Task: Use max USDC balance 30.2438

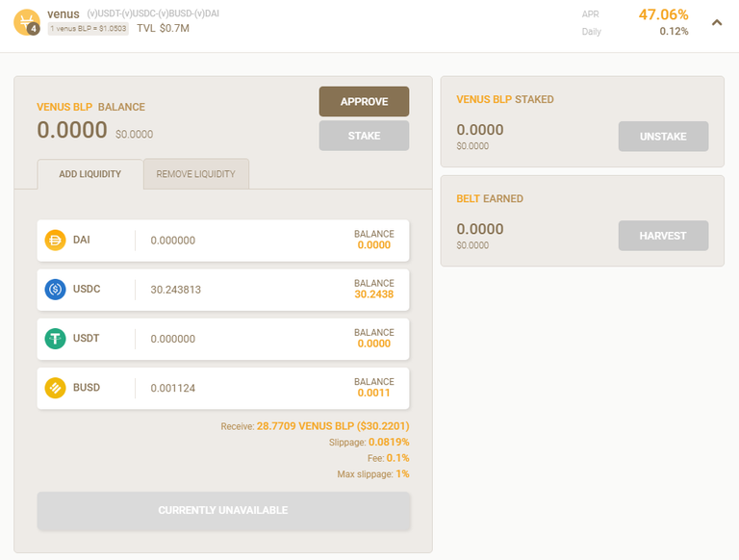Action: click(x=373, y=294)
